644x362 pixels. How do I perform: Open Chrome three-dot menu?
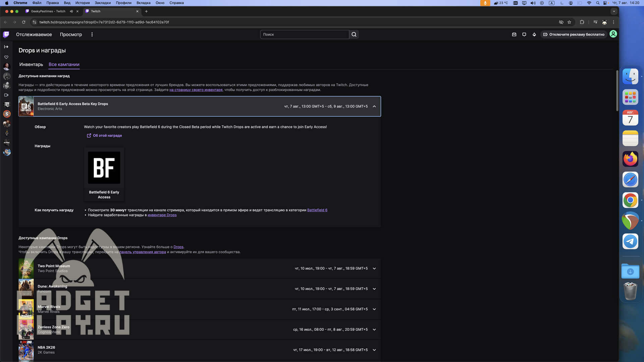(x=613, y=22)
